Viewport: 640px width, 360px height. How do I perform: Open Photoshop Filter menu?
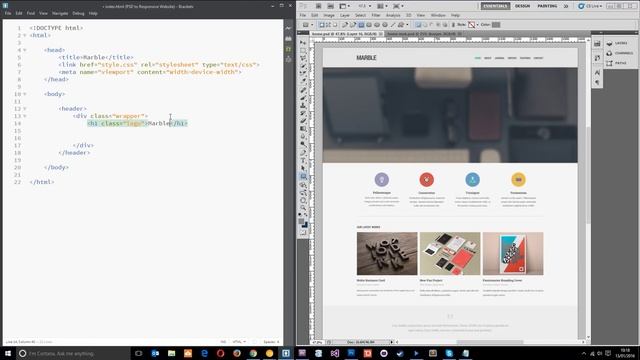point(376,16)
